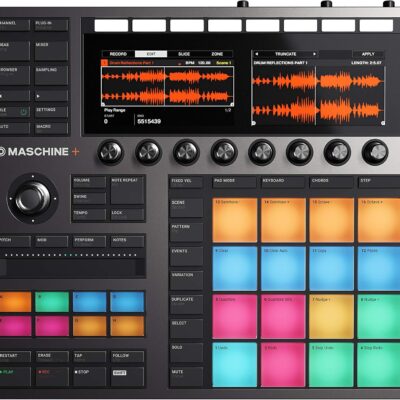Trigger the green pad 8 Nudge
This screenshot has height=400, width=400.
coord(379,317)
